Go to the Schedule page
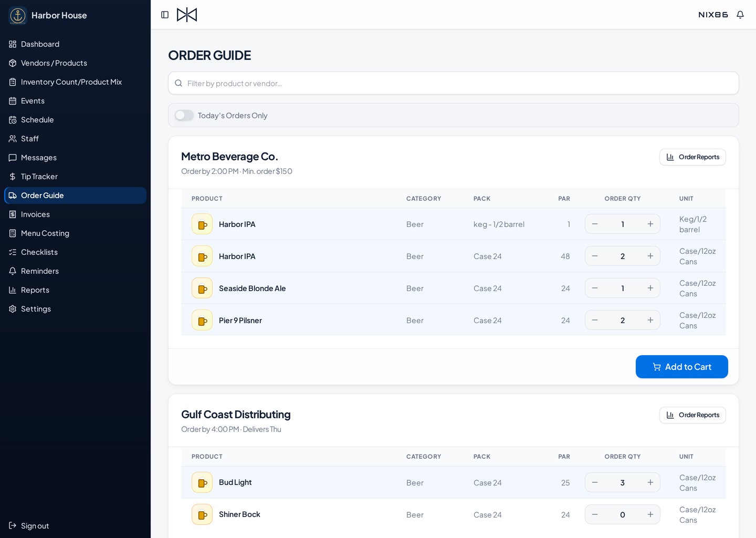 click(75, 120)
